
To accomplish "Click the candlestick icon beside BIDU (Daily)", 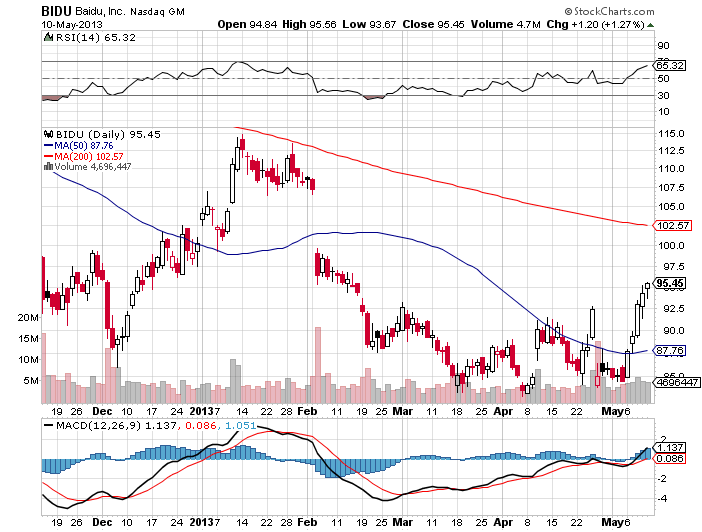I will point(48,134).
